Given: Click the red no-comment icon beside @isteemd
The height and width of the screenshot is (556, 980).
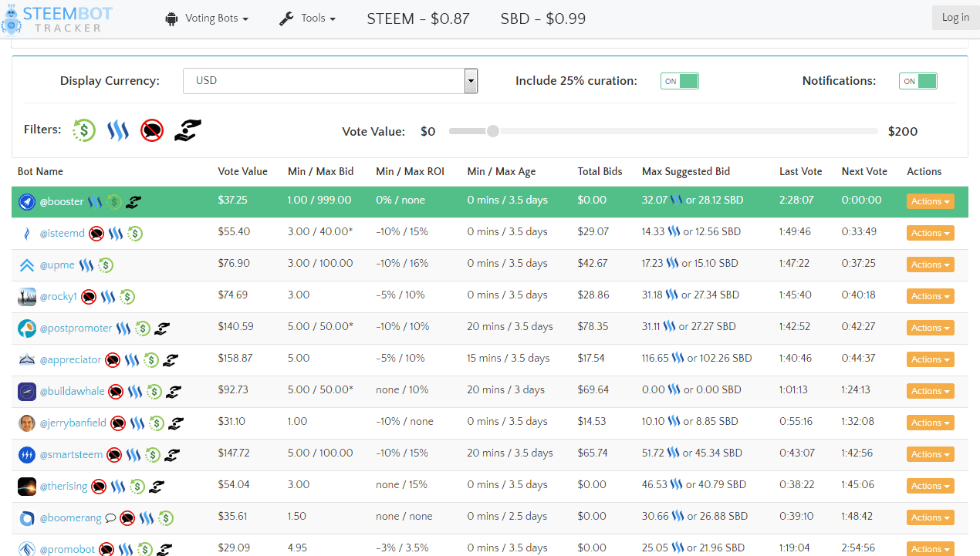Looking at the screenshot, I should 96,233.
